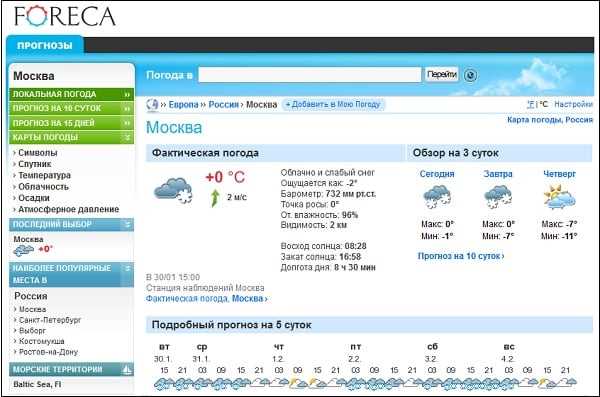
Task: Click the Сегодня snow cloud icon
Action: click(437, 197)
